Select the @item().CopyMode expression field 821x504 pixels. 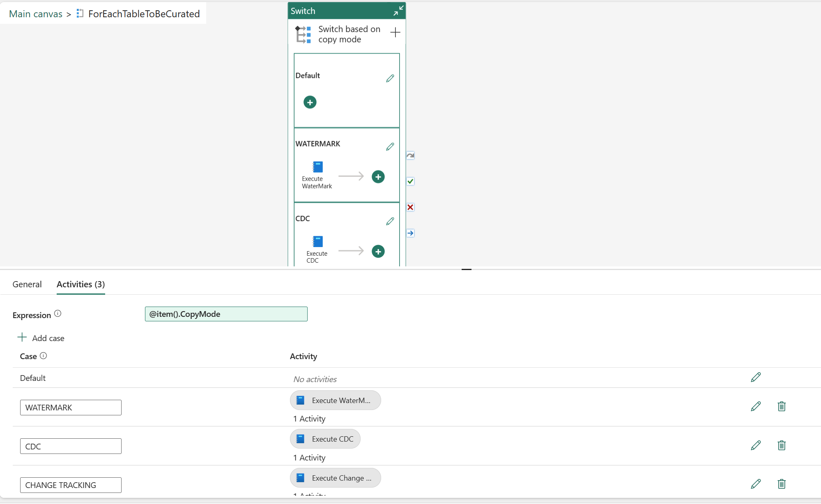tap(225, 314)
